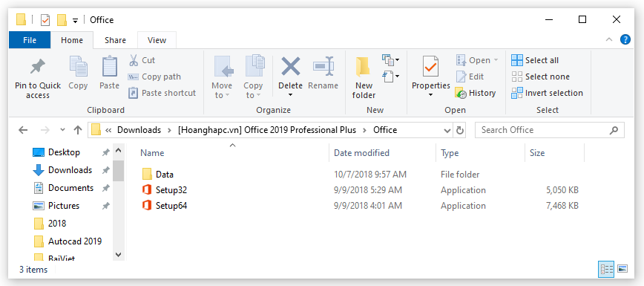Click Select all
Screen dimensions: 644x286
pos(535,60)
